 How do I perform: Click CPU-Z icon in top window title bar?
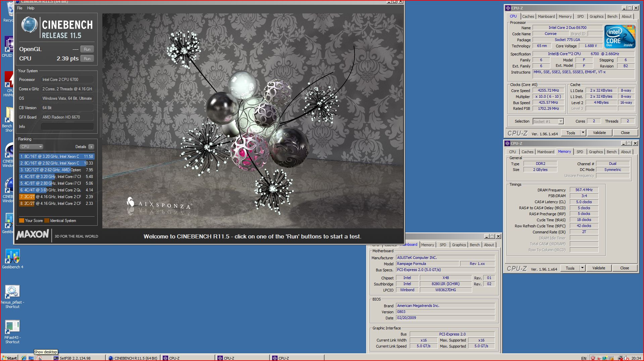tap(508, 8)
